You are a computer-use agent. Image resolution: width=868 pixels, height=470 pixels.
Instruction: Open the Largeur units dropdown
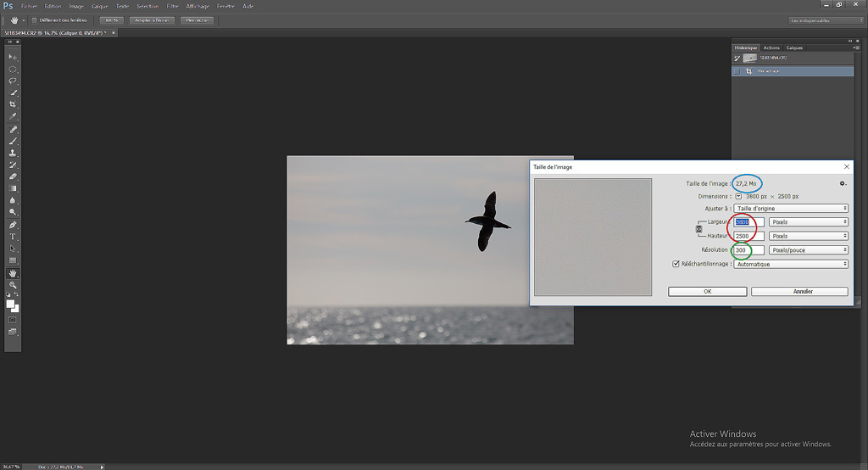pyautogui.click(x=808, y=222)
